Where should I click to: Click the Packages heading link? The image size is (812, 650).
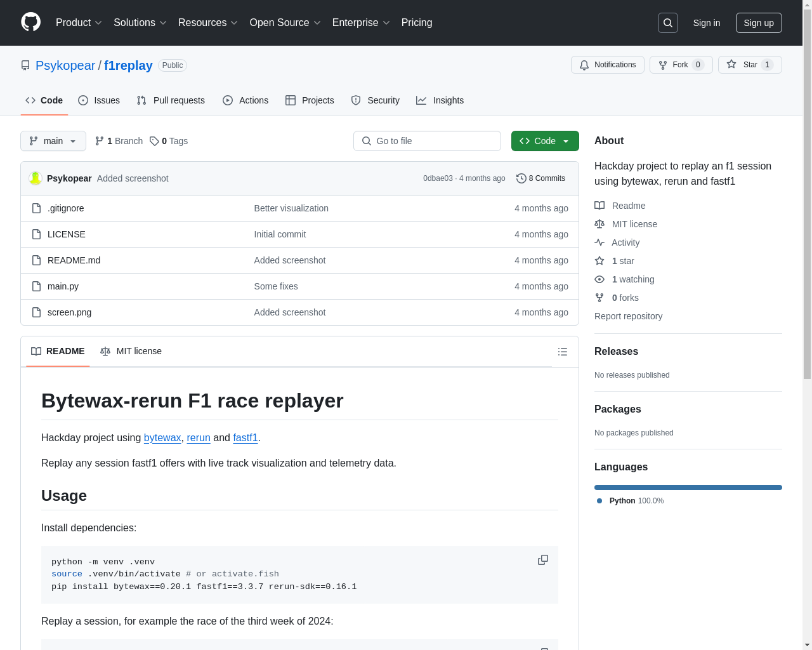click(618, 409)
